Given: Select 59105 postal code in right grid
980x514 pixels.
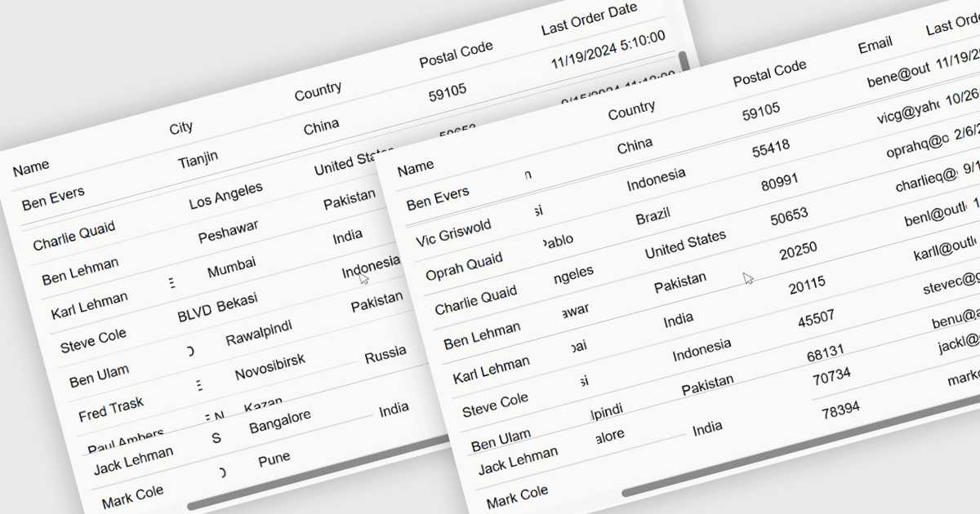Looking at the screenshot, I should [x=761, y=112].
